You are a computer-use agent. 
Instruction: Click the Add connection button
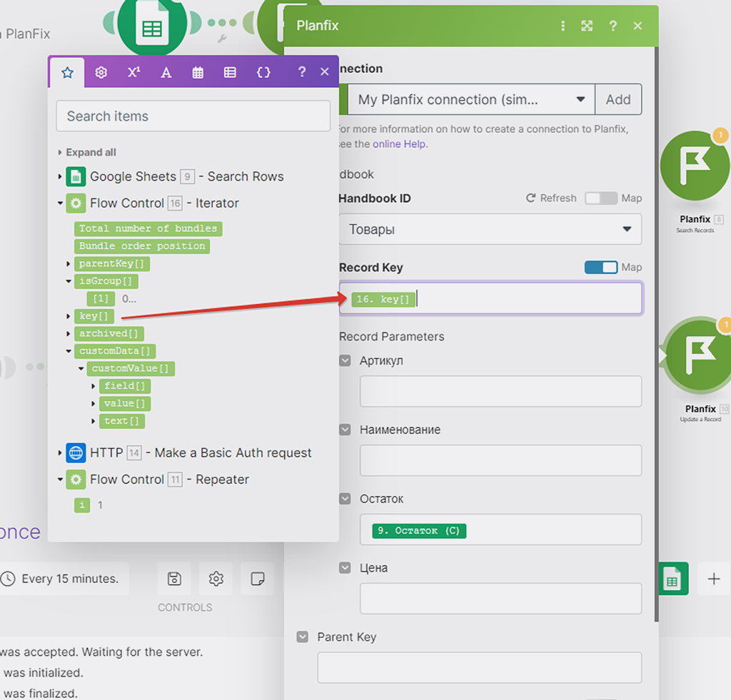click(x=618, y=99)
